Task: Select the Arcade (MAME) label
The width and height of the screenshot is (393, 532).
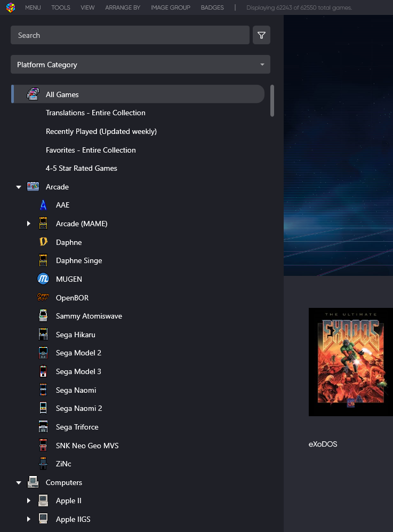Action: click(x=82, y=224)
